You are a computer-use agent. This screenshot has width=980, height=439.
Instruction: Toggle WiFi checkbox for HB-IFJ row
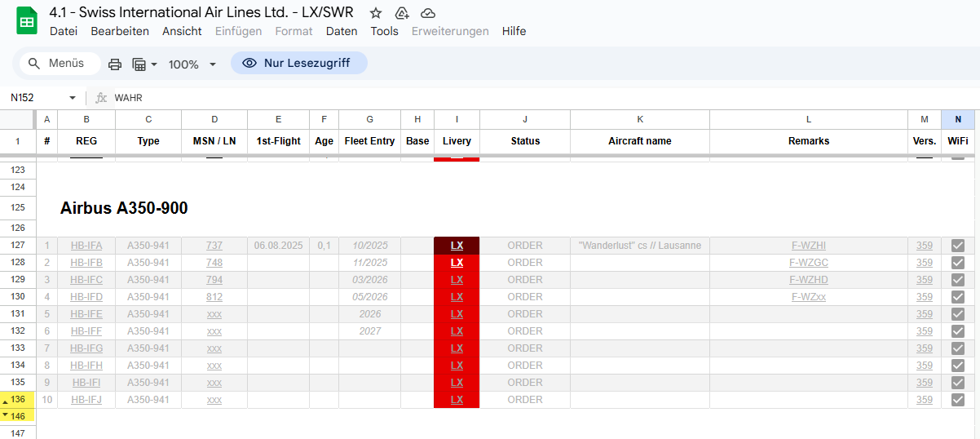coord(958,400)
